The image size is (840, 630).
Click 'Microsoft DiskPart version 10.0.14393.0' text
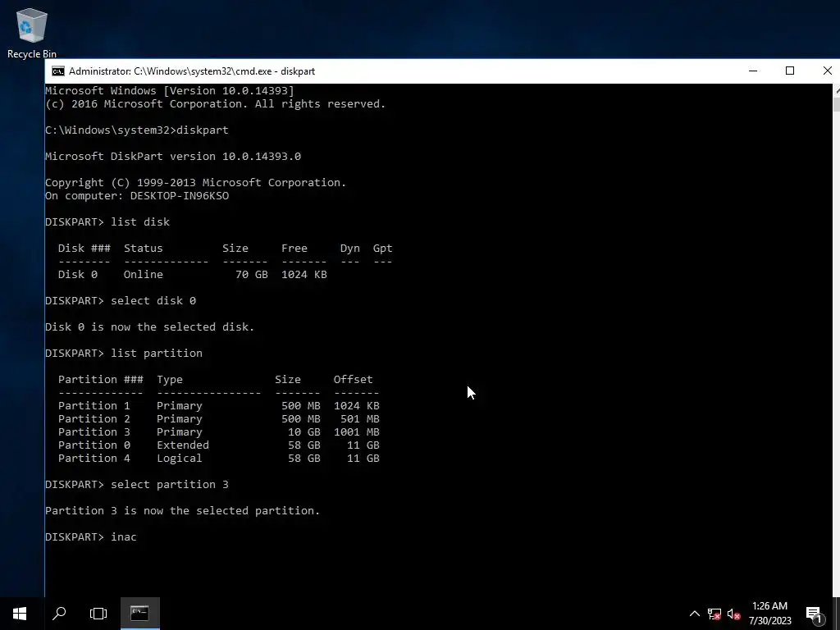(173, 157)
